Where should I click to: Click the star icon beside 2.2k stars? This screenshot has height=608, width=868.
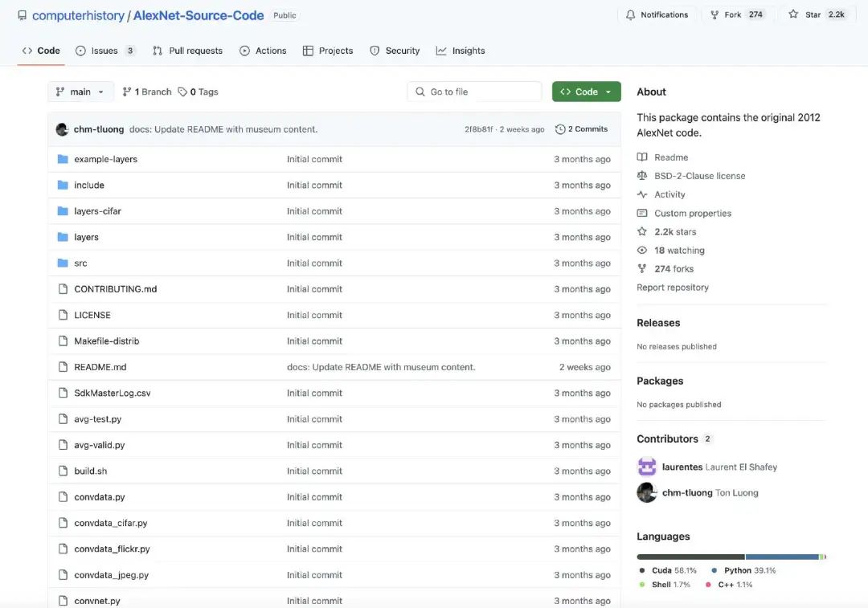click(642, 232)
